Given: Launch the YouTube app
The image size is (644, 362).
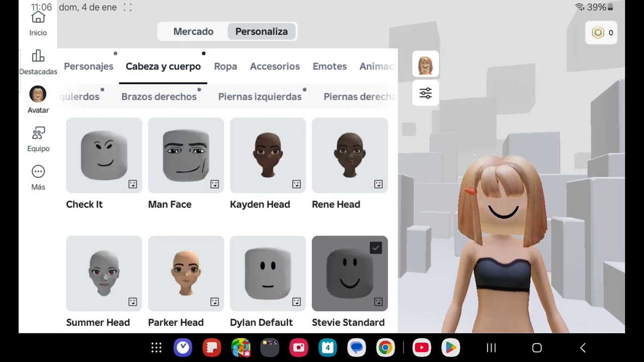Looking at the screenshot, I should (422, 347).
